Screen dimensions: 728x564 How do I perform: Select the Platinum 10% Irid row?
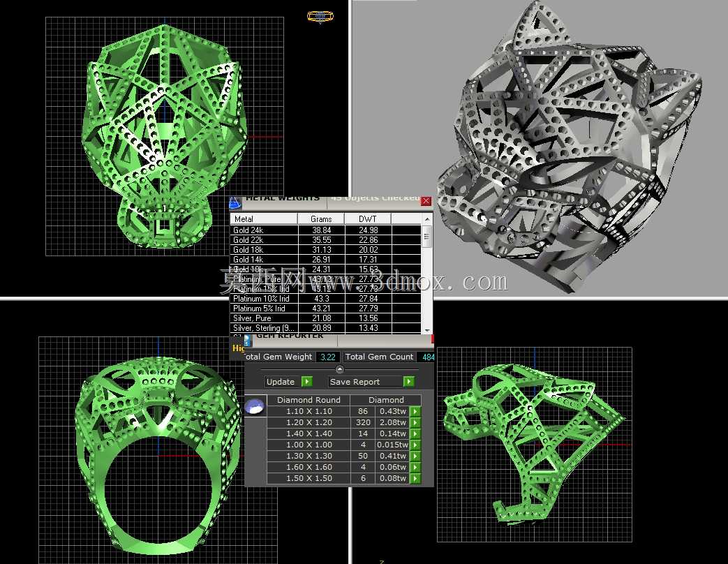325,299
